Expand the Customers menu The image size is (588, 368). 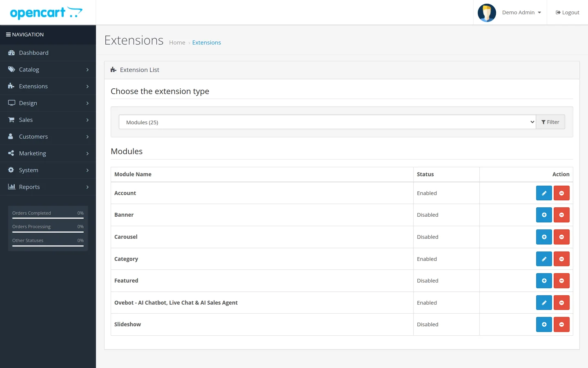click(x=48, y=137)
